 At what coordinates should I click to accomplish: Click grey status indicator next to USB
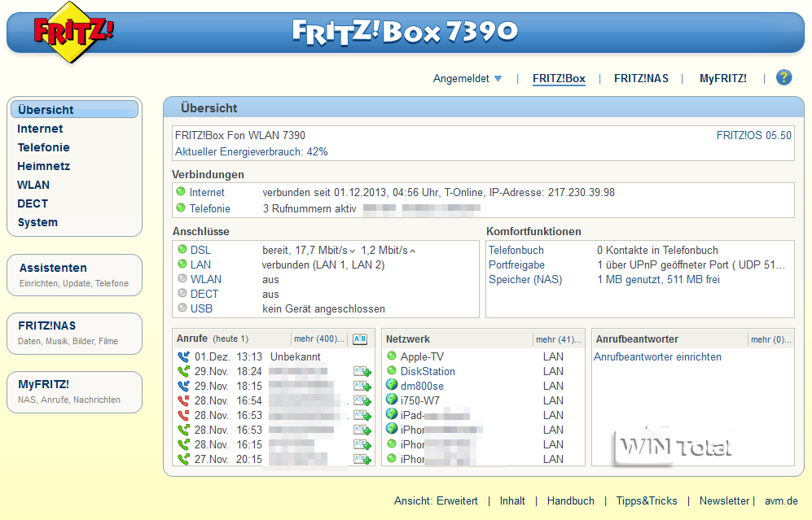click(182, 308)
